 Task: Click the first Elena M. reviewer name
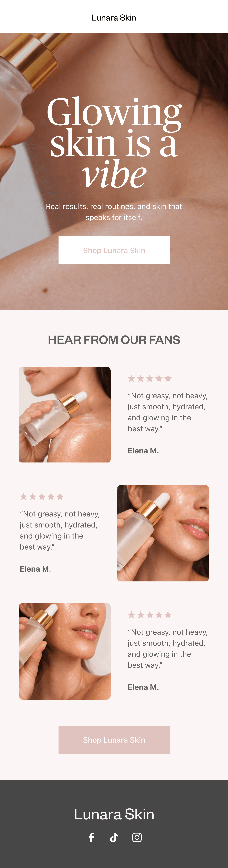[143, 451]
